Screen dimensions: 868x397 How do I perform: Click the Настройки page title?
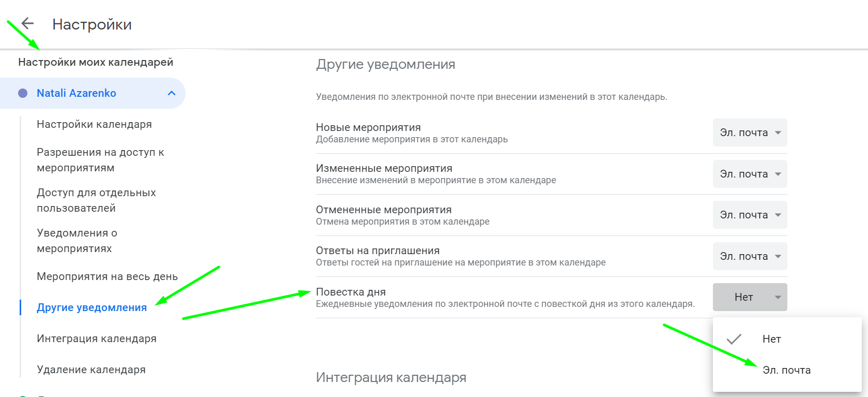92,24
